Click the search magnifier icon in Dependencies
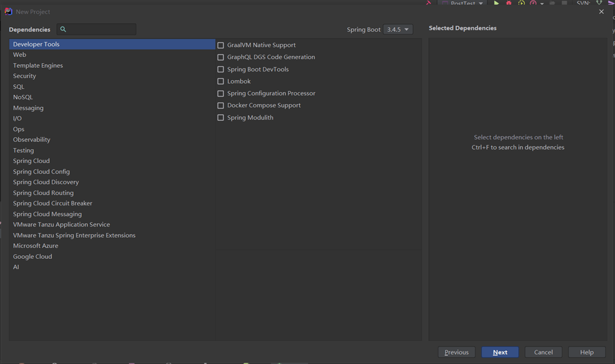Screen dimensions: 615x364 [63, 29]
